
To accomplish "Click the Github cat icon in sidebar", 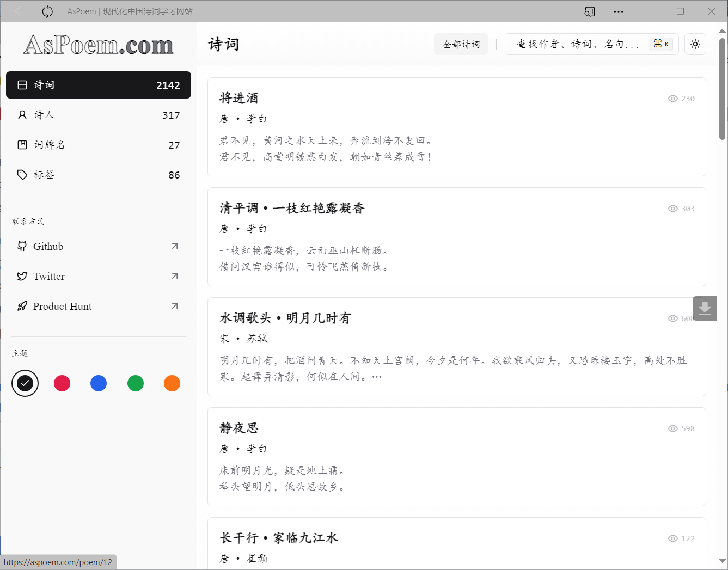I will click(x=22, y=246).
